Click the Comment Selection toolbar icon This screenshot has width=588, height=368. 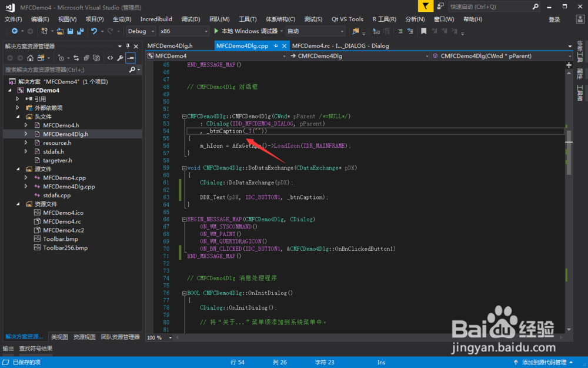(x=400, y=31)
